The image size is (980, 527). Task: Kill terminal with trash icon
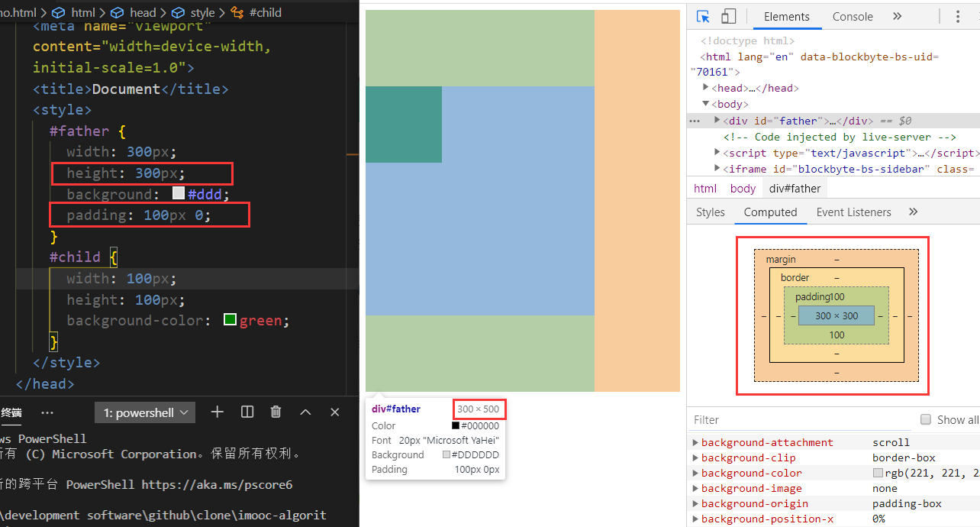(276, 412)
